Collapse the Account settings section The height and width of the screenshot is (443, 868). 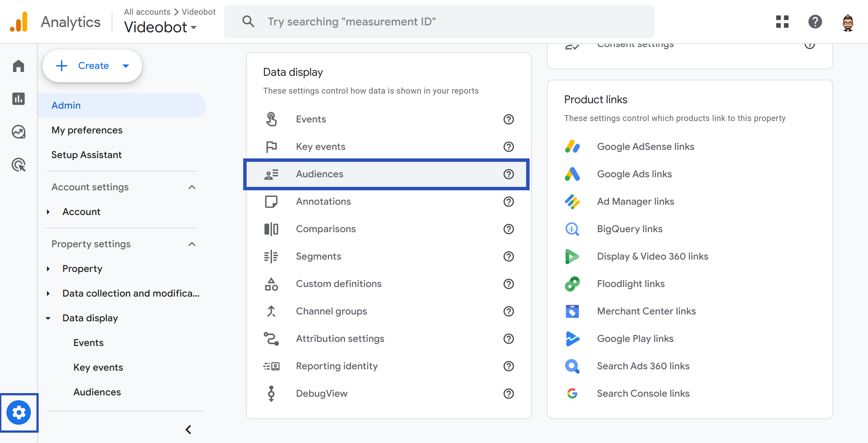(x=192, y=187)
